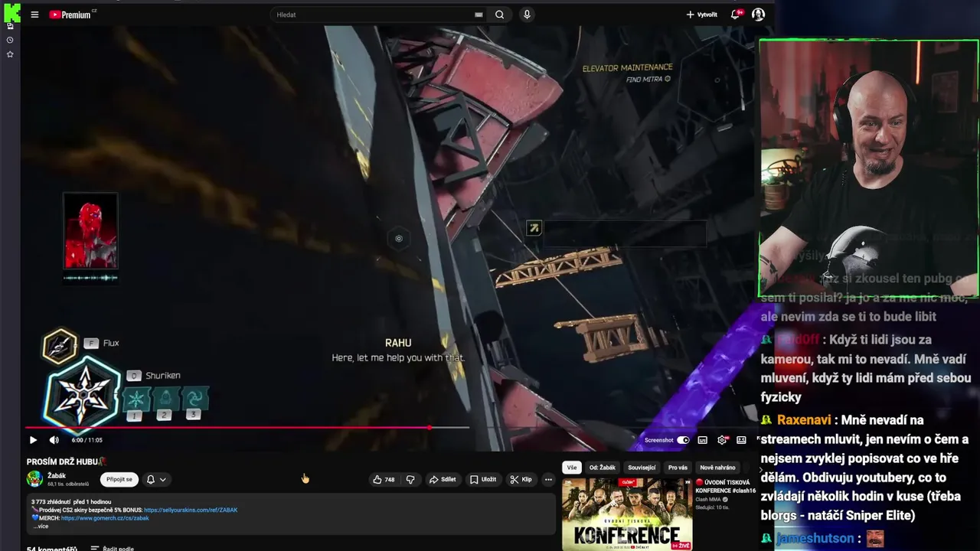Open the gomerch.cz merch link

tap(105, 518)
